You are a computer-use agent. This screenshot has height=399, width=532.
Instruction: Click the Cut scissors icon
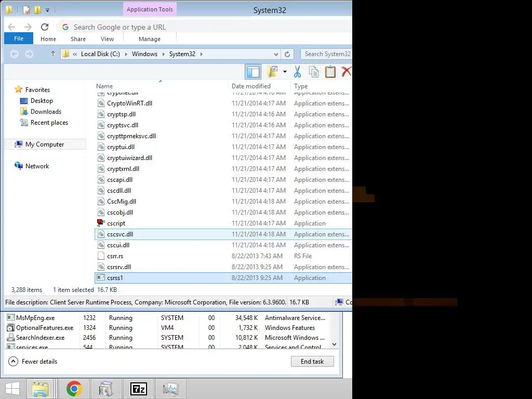tap(297, 72)
